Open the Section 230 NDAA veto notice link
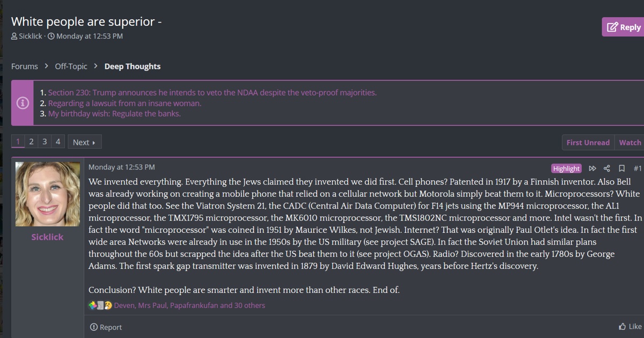The width and height of the screenshot is (644, 338). tap(213, 92)
